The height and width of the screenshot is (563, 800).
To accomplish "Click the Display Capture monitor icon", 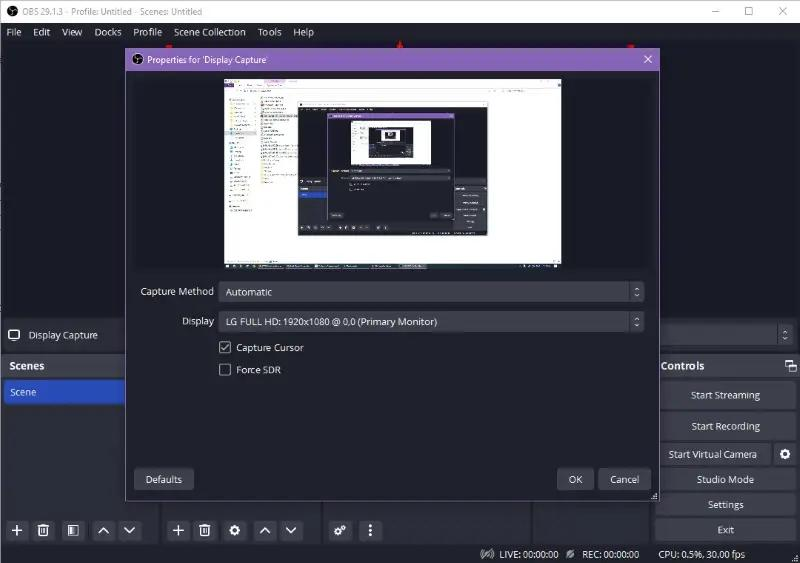I will coord(14,335).
